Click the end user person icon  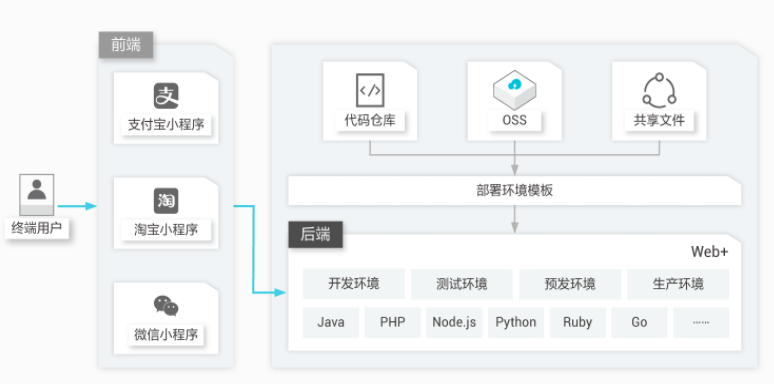click(x=37, y=195)
